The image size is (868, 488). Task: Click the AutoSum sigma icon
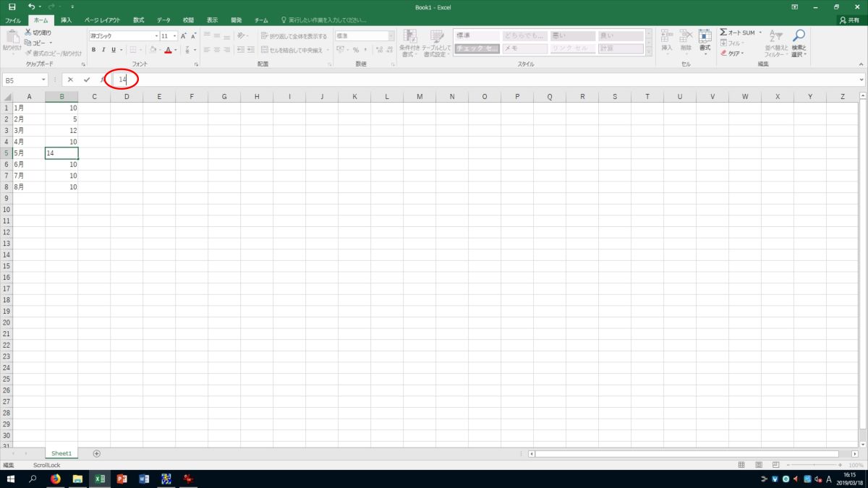tap(723, 33)
